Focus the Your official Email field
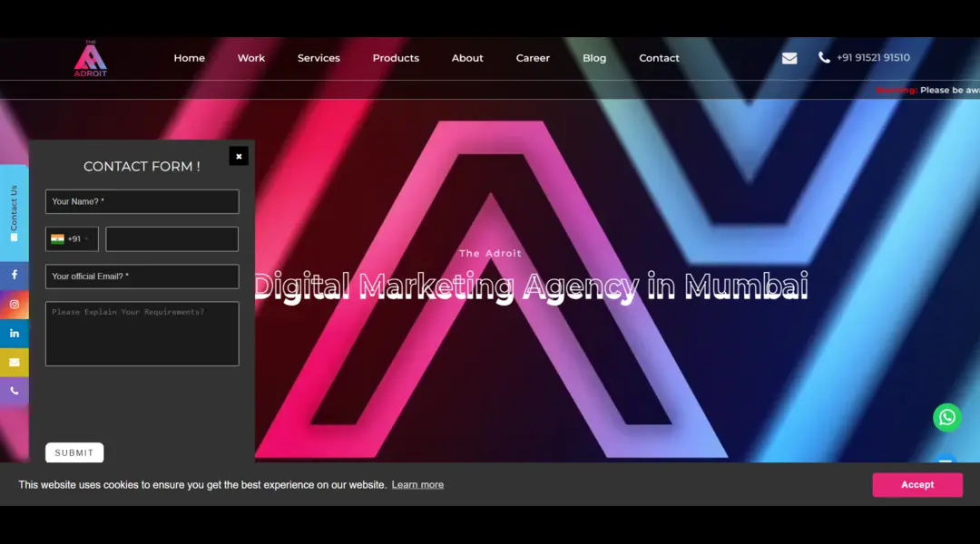Image resolution: width=980 pixels, height=544 pixels. (x=142, y=277)
